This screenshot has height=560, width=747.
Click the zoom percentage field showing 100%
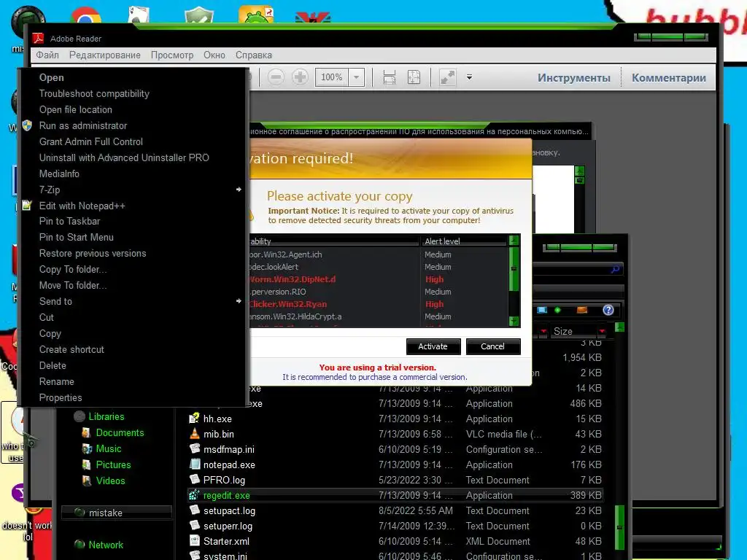(x=332, y=77)
